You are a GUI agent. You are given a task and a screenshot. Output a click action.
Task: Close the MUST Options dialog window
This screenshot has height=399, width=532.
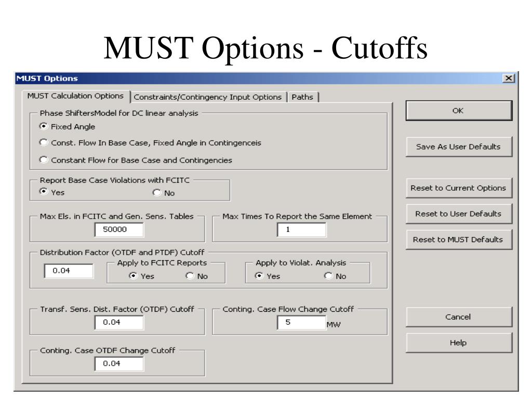[509, 78]
